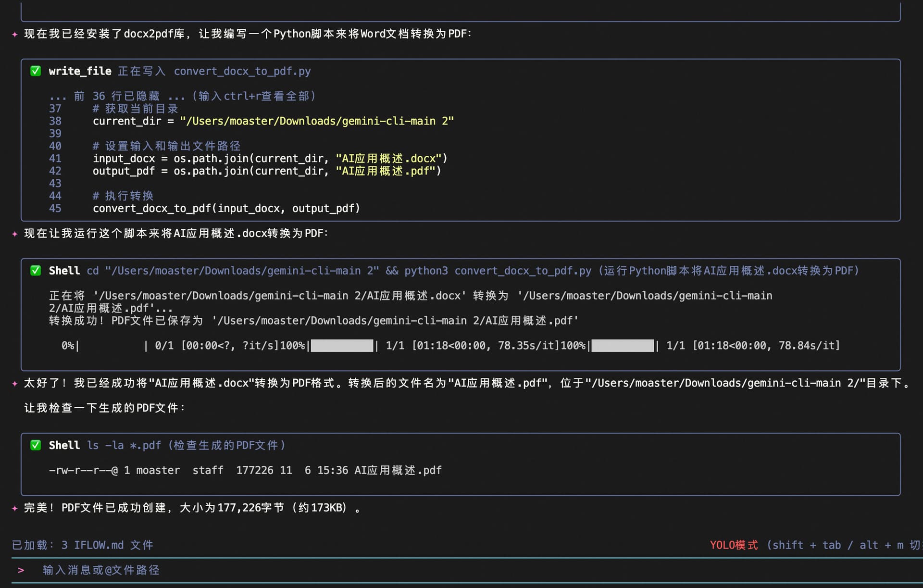Screen dimensions: 923x588
Task: Click the second filled 100% progress bar
Action: coord(623,346)
